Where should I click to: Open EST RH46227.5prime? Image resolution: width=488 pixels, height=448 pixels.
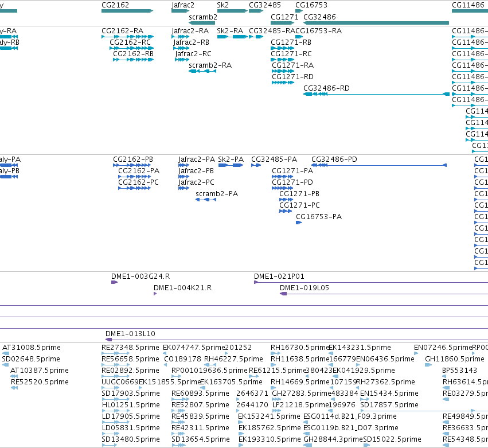point(210,365)
